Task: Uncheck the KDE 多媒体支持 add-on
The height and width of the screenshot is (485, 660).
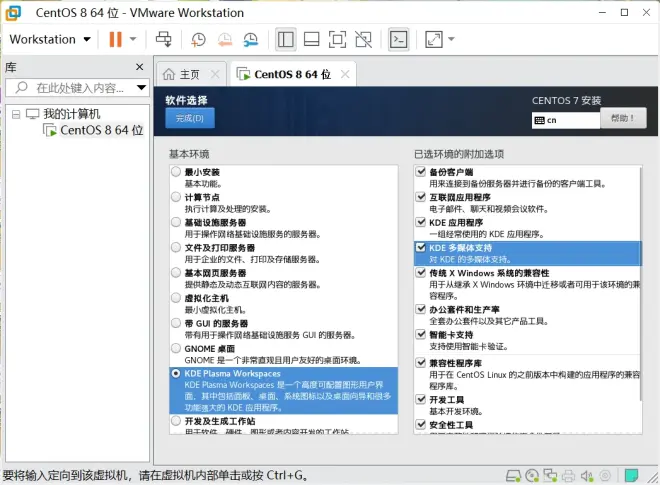Action: (420, 247)
